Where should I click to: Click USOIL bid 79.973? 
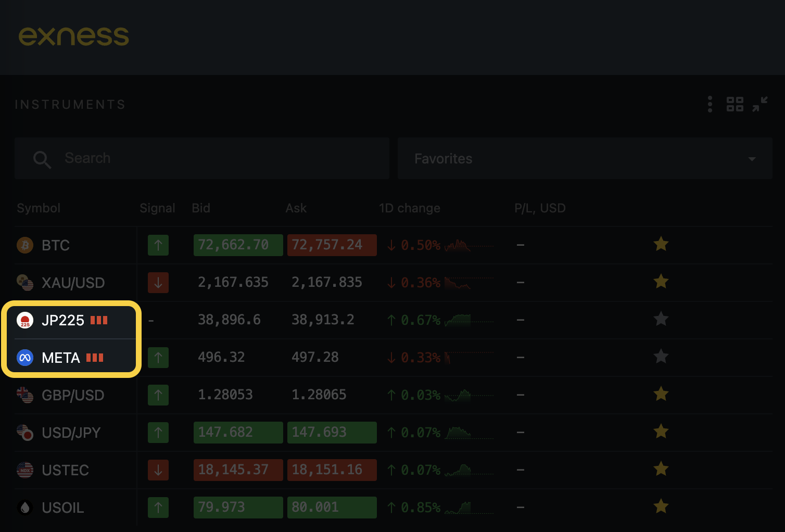click(x=238, y=507)
